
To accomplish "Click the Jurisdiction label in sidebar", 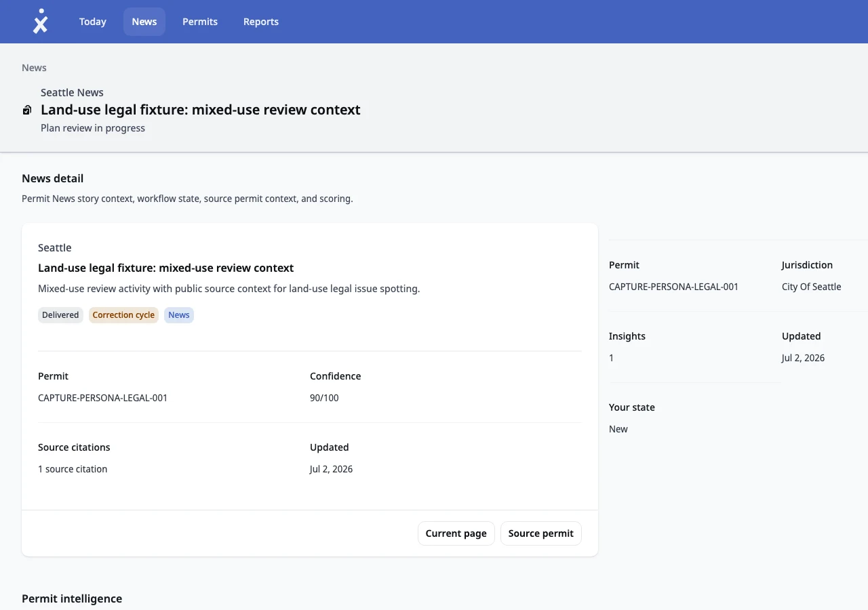I will pos(807,265).
